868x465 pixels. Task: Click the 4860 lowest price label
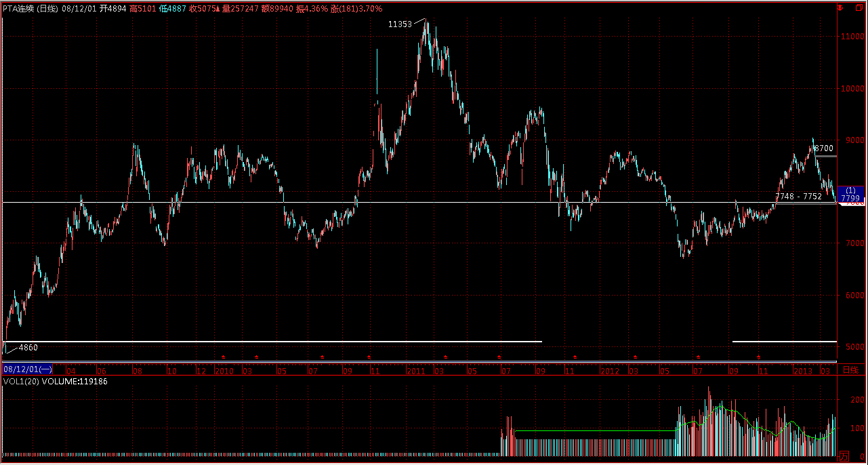pos(28,347)
